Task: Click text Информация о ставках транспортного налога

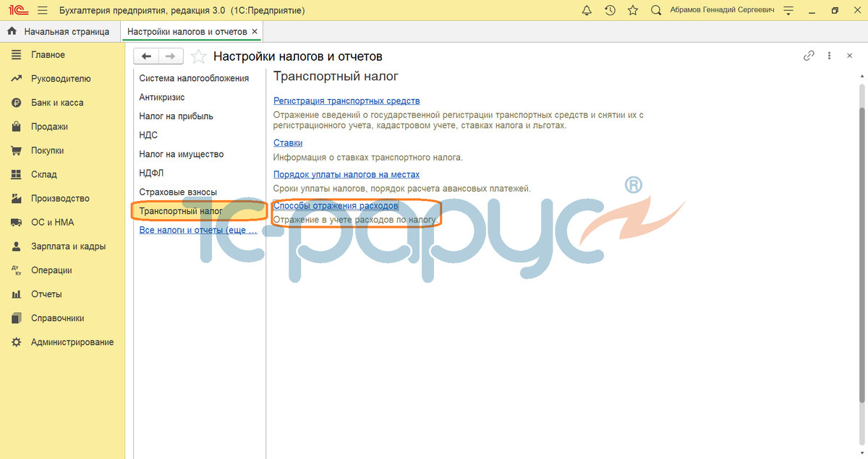Action: (x=367, y=157)
